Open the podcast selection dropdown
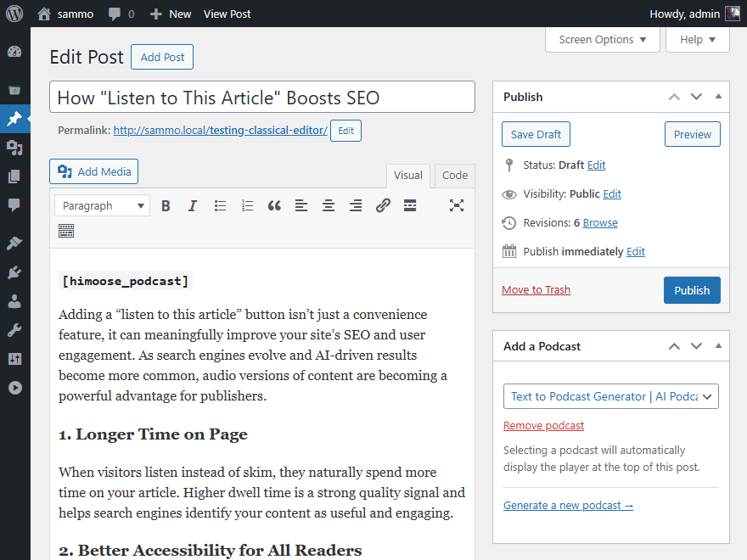This screenshot has width=747, height=560. pos(610,396)
